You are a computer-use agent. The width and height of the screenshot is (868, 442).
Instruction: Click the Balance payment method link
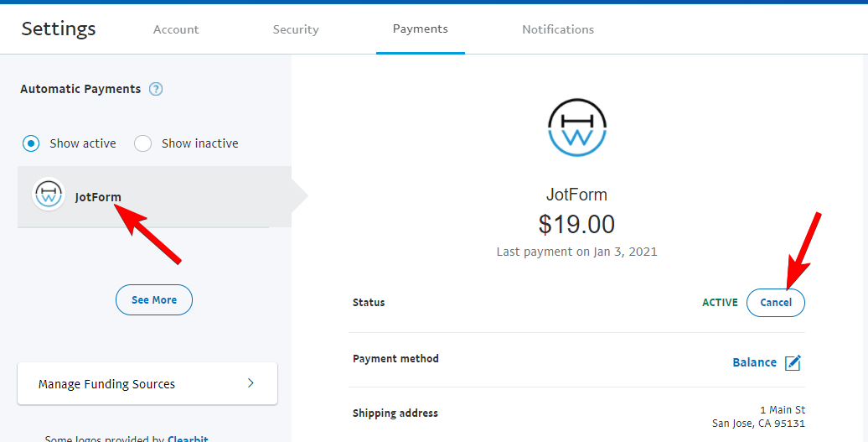point(754,363)
